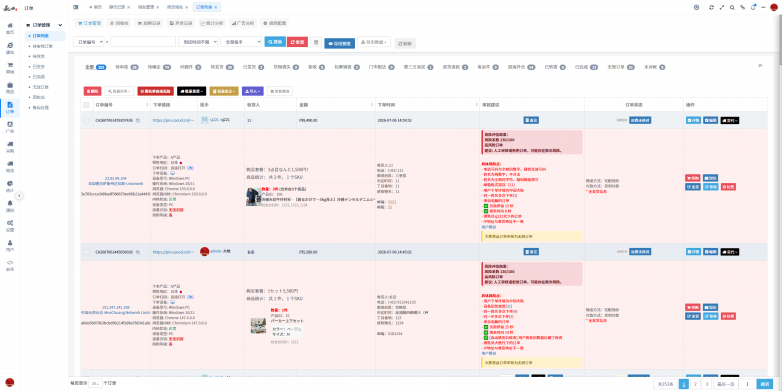Image resolution: width=782 pixels, height=391 pixels.
Task: Switch to the 全部 253 status tab
Action: 95,67
